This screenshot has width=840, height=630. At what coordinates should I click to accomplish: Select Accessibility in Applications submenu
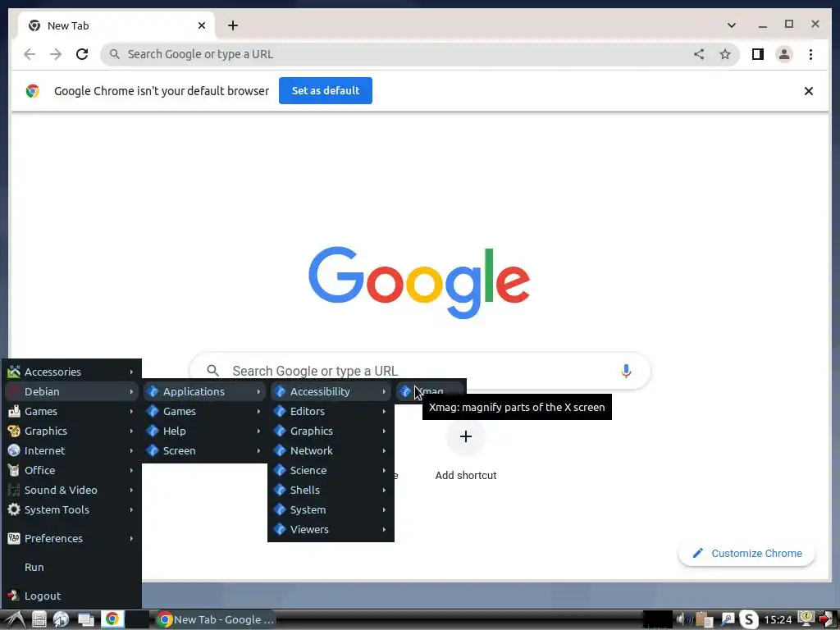[331, 391]
